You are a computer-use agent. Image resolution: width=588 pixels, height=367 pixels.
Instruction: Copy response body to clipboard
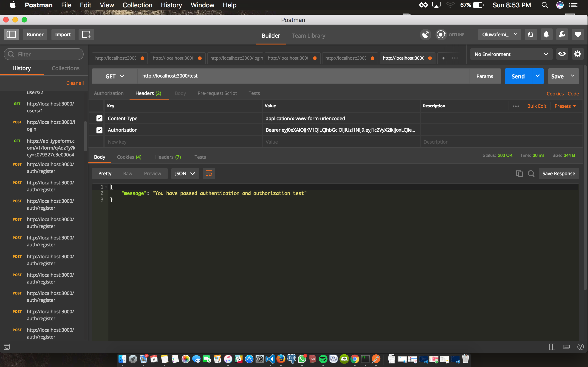[519, 174]
